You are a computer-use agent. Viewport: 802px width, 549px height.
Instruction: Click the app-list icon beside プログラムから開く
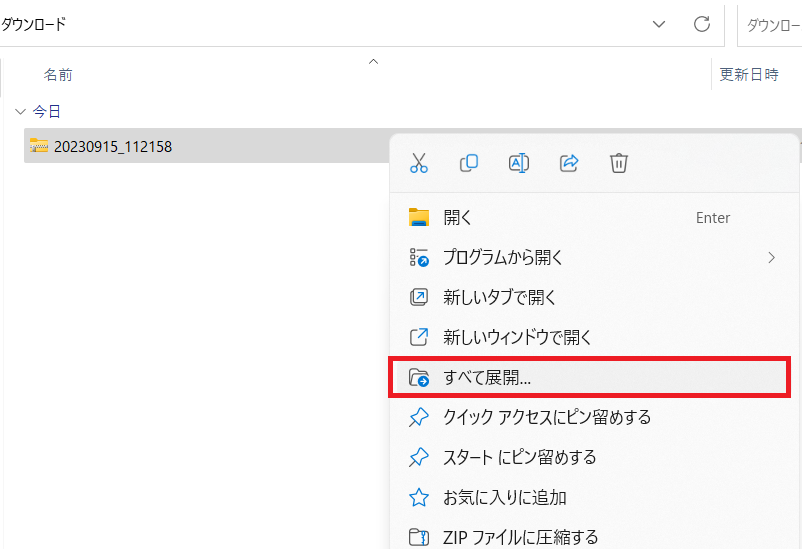tap(419, 257)
